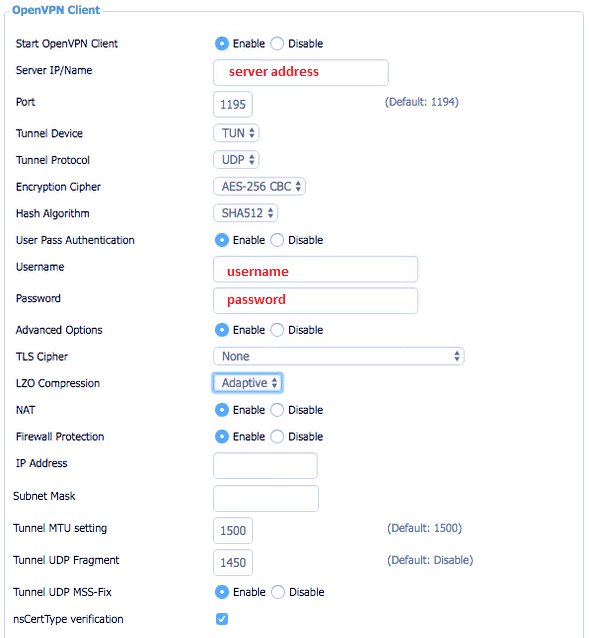The height and width of the screenshot is (638, 589).
Task: Open the LZO Compression Adaptive dropdown
Action: pos(247,383)
